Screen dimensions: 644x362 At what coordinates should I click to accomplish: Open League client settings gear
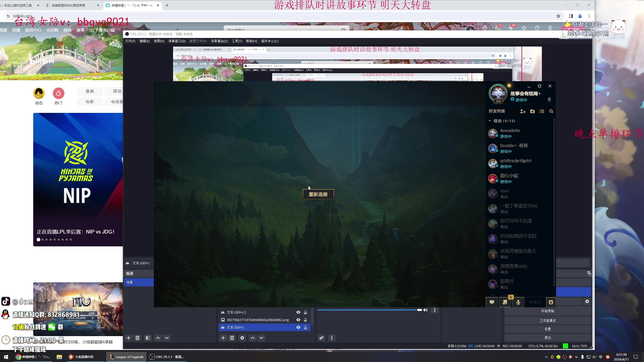pyautogui.click(x=539, y=86)
